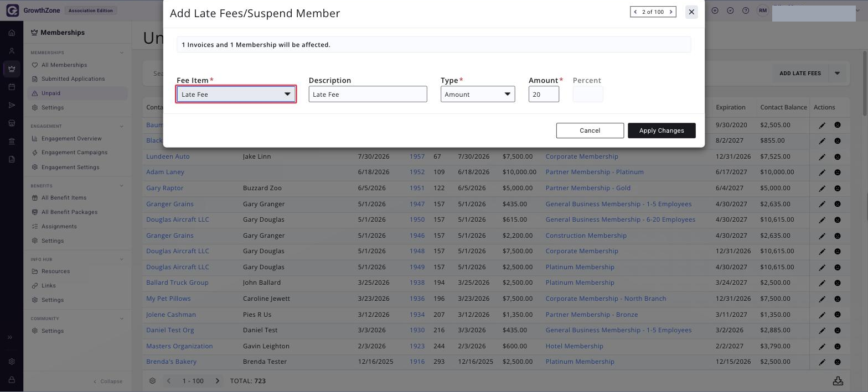Open the Fee Item dropdown
This screenshot has height=392, width=868.
236,94
